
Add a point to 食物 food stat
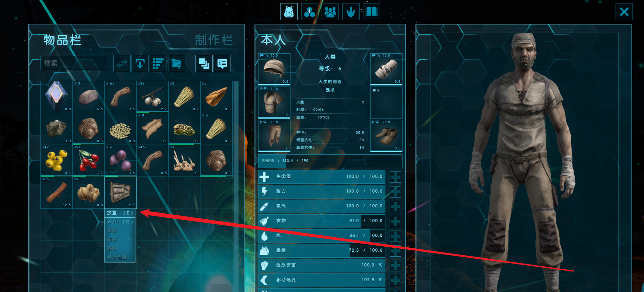tap(395, 221)
